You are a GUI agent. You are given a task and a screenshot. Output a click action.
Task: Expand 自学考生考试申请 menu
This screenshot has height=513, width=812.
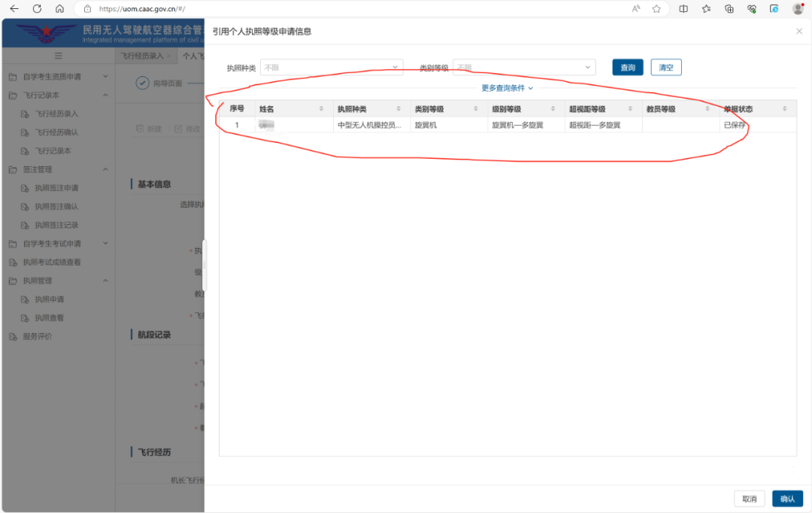pyautogui.click(x=59, y=244)
